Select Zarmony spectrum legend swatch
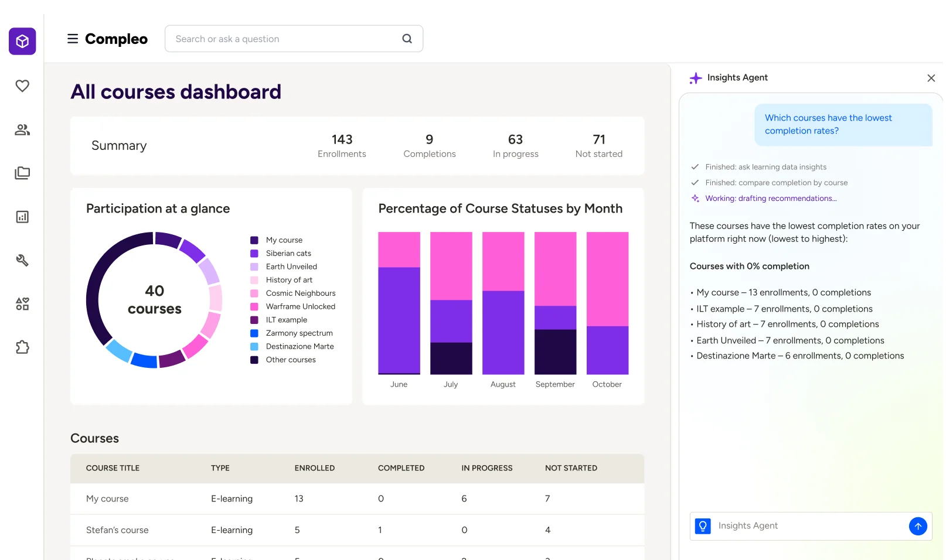The image size is (946, 560). pos(254,333)
